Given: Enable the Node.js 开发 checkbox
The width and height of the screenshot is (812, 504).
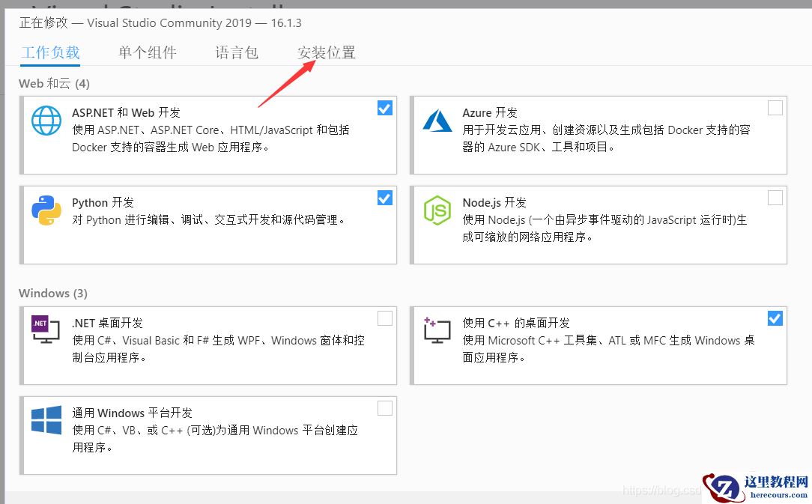Looking at the screenshot, I should [775, 198].
